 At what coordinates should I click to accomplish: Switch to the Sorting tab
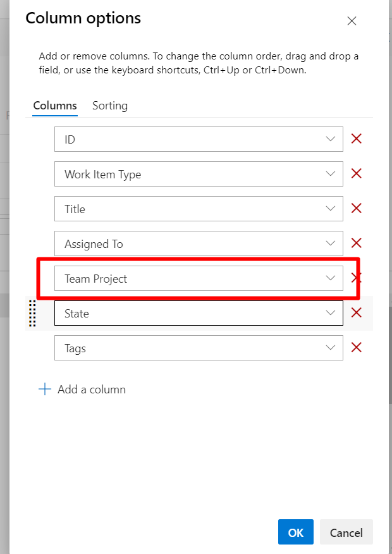pos(109,105)
